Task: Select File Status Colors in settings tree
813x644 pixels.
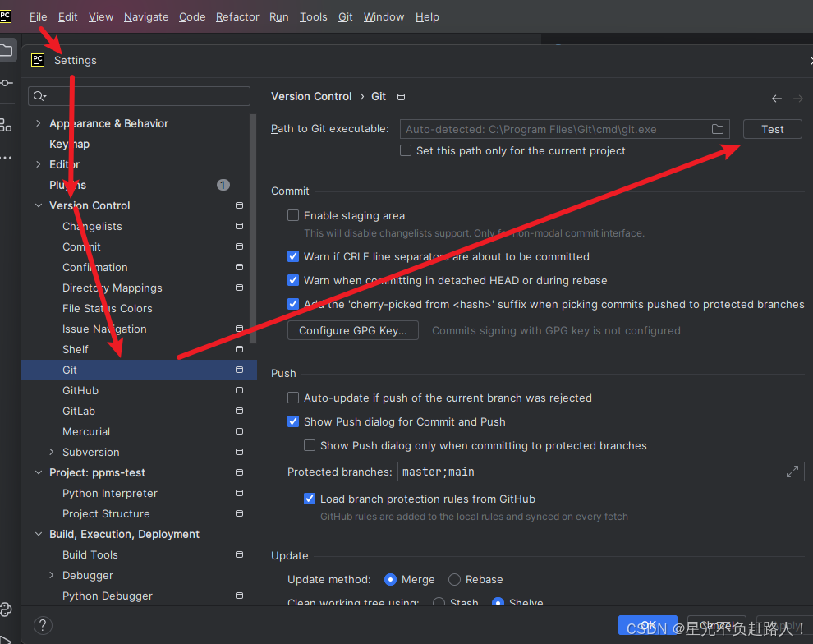Action: [108, 308]
